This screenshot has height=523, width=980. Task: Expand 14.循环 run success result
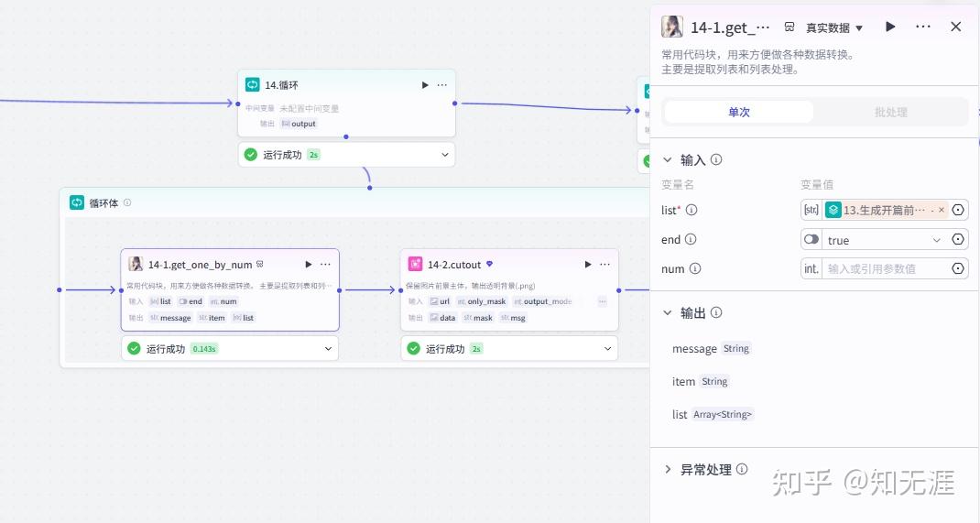click(445, 155)
